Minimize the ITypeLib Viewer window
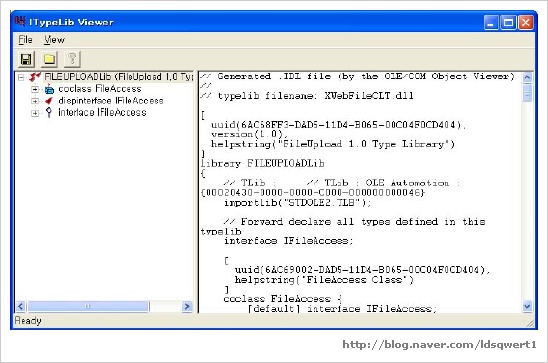The image size is (548, 363). pyautogui.click(x=491, y=23)
